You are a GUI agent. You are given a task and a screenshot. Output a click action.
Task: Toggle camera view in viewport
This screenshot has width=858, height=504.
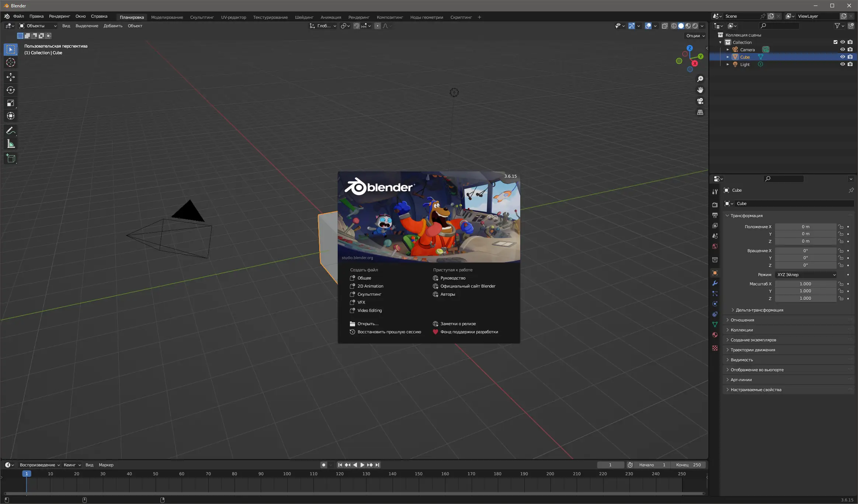tap(700, 101)
